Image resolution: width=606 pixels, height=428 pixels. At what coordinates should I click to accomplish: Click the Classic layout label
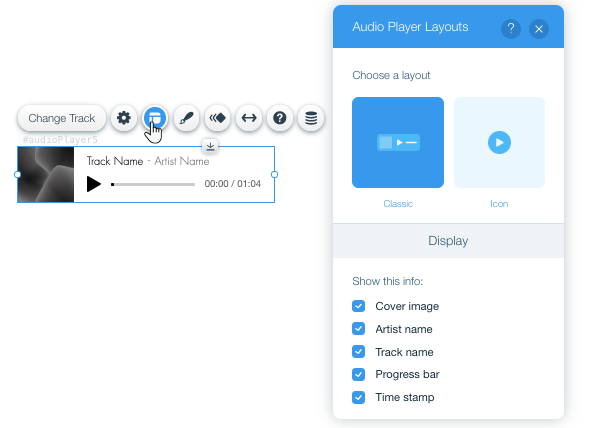(398, 204)
